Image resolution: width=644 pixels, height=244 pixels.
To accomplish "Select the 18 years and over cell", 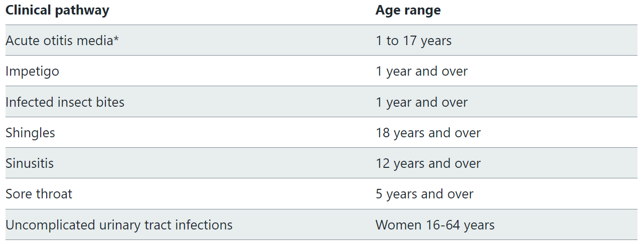I will (428, 133).
